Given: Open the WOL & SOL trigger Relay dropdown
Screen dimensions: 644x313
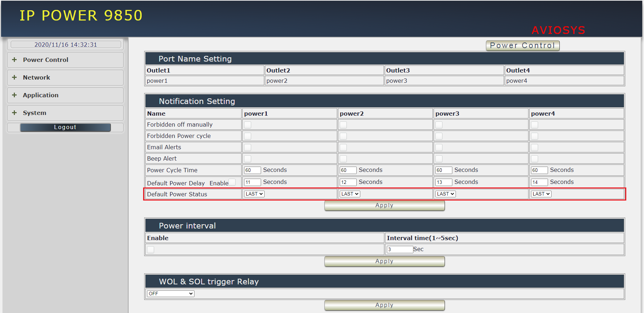Looking at the screenshot, I should (x=170, y=294).
